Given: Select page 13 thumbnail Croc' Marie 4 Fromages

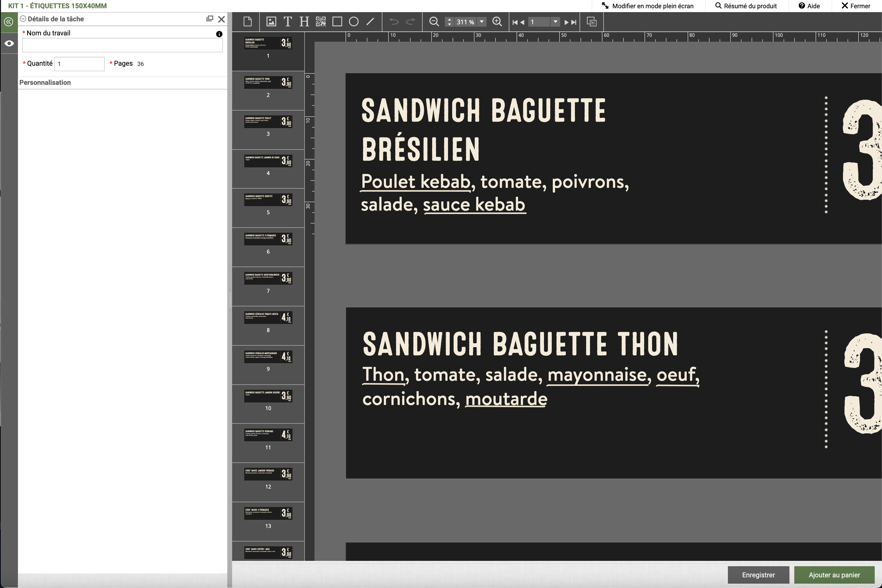Looking at the screenshot, I should [268, 513].
